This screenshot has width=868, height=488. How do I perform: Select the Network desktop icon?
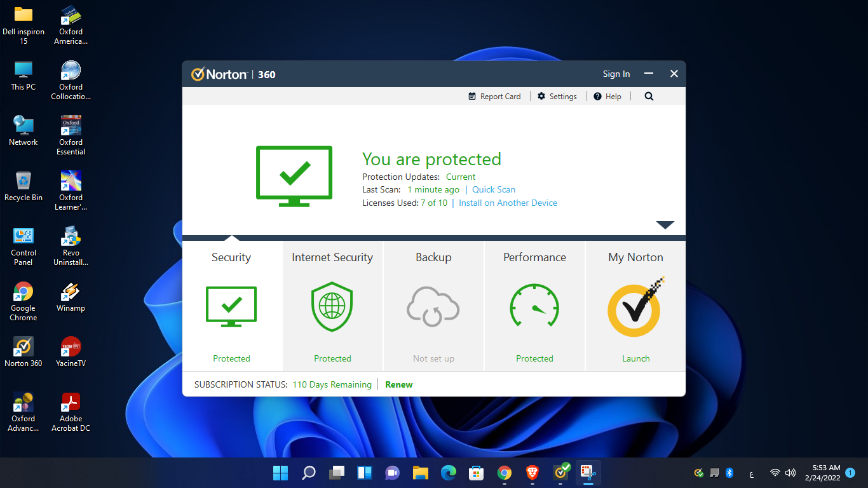coord(24,131)
